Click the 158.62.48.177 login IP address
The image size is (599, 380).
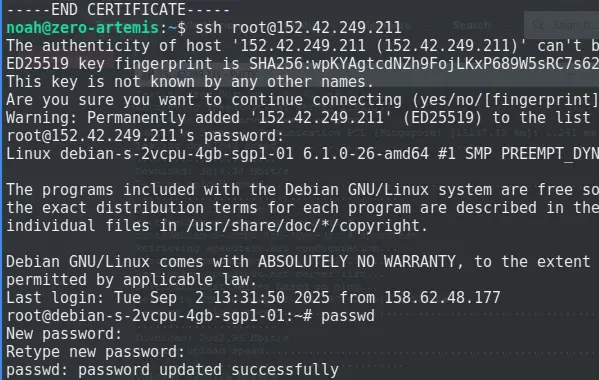pyautogui.click(x=442, y=298)
